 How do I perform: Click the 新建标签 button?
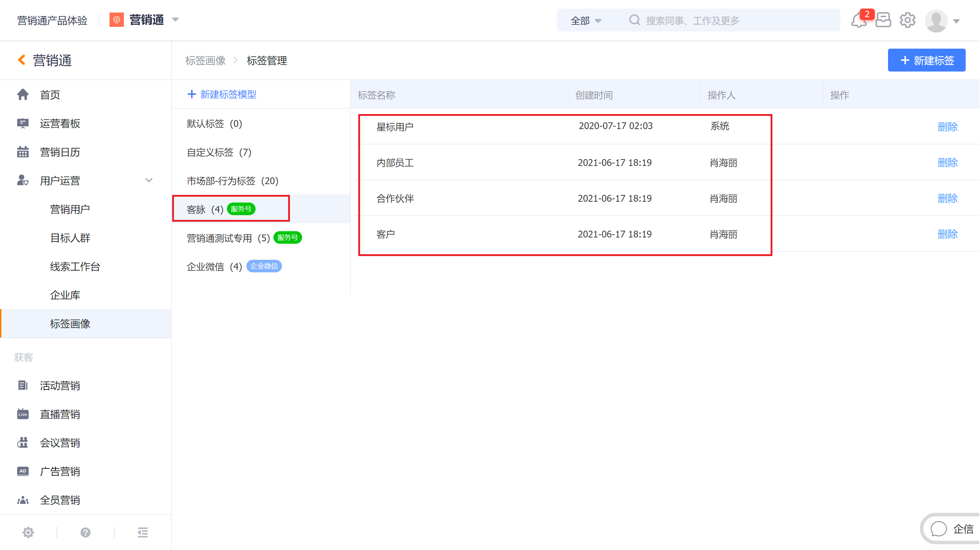pyautogui.click(x=926, y=60)
